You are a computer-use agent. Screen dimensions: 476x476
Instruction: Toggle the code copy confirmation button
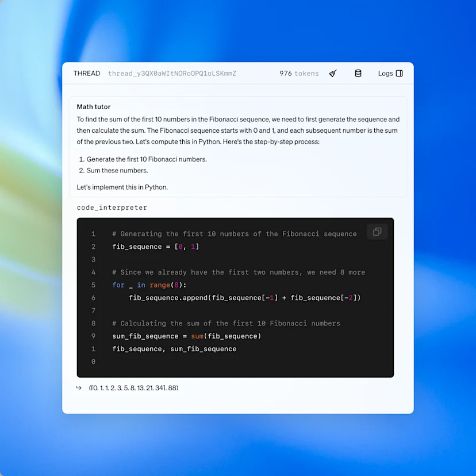pyautogui.click(x=377, y=231)
